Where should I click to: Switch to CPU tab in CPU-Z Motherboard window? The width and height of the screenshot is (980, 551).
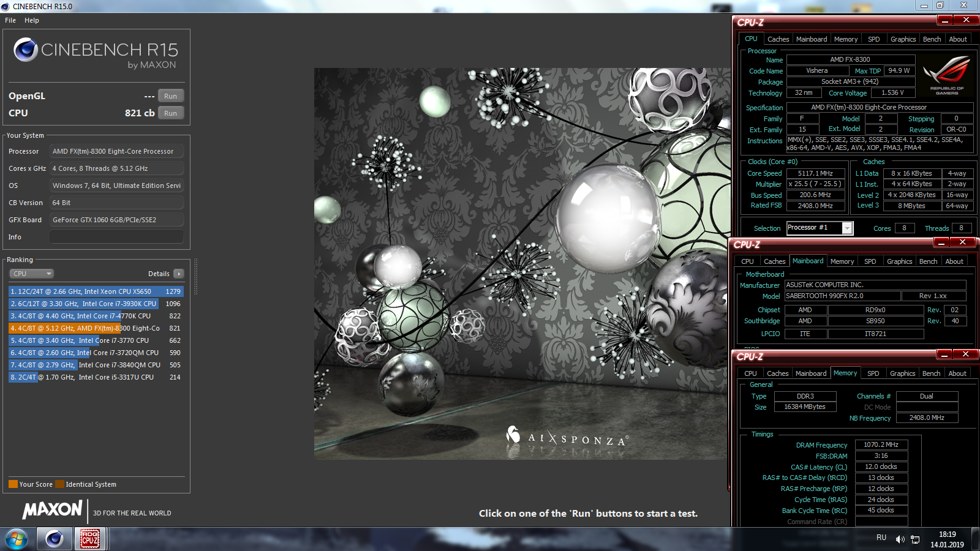(747, 261)
